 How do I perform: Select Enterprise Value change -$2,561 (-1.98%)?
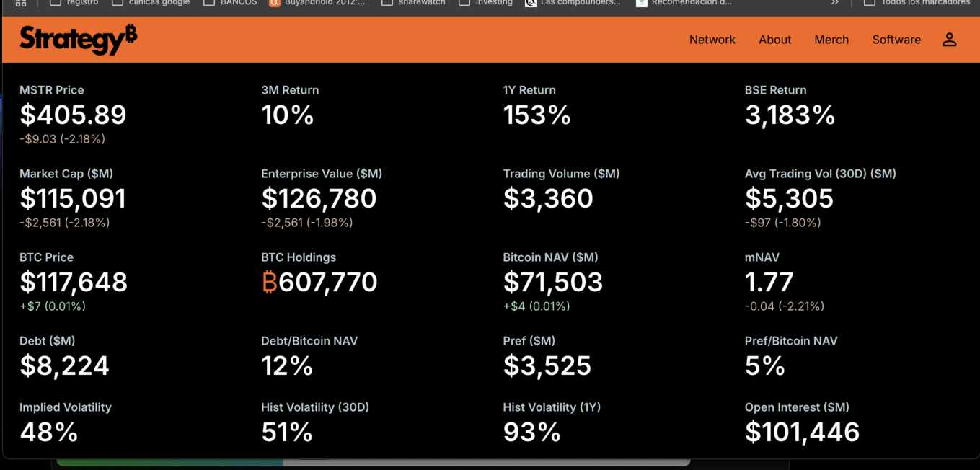(x=307, y=223)
